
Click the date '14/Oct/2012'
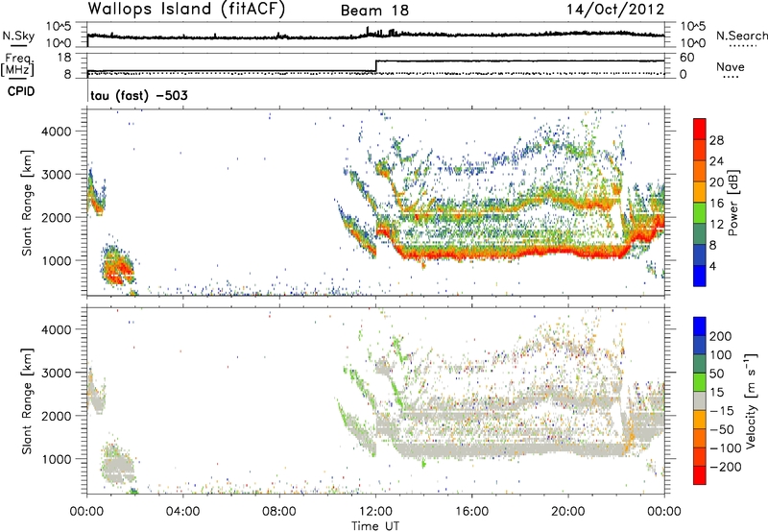tap(615, 10)
